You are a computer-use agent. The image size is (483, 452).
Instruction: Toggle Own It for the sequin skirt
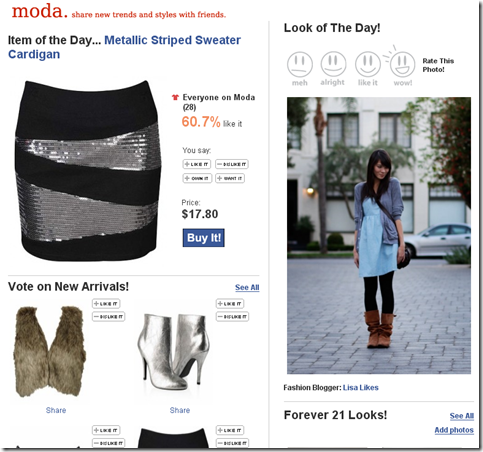point(197,178)
